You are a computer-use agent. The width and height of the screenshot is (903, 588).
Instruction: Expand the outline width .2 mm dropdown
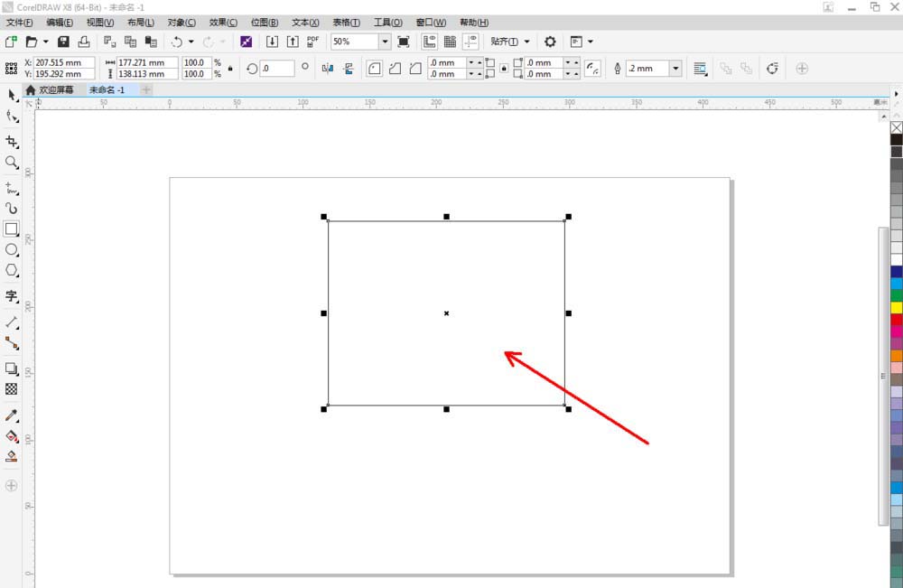[675, 69]
